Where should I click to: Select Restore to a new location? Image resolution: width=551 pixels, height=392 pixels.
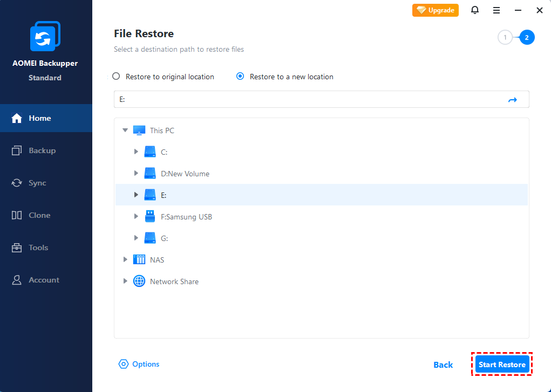[x=240, y=77]
